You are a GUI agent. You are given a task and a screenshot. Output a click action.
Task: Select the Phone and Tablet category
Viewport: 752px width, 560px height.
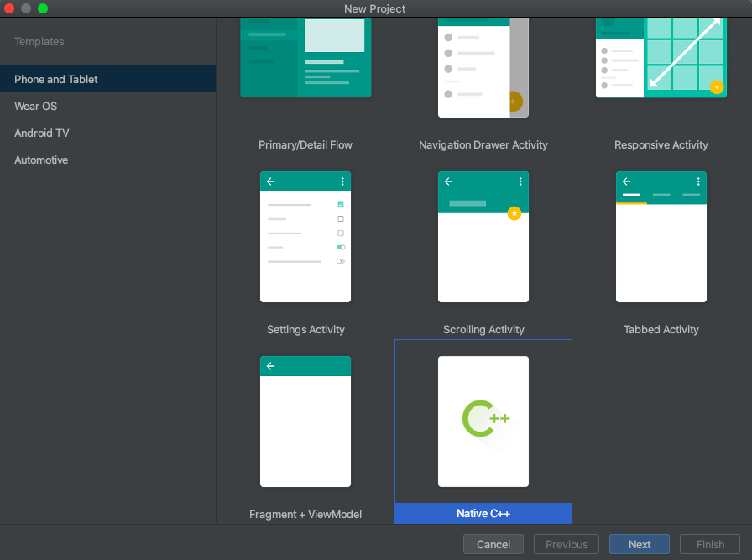[107, 79]
